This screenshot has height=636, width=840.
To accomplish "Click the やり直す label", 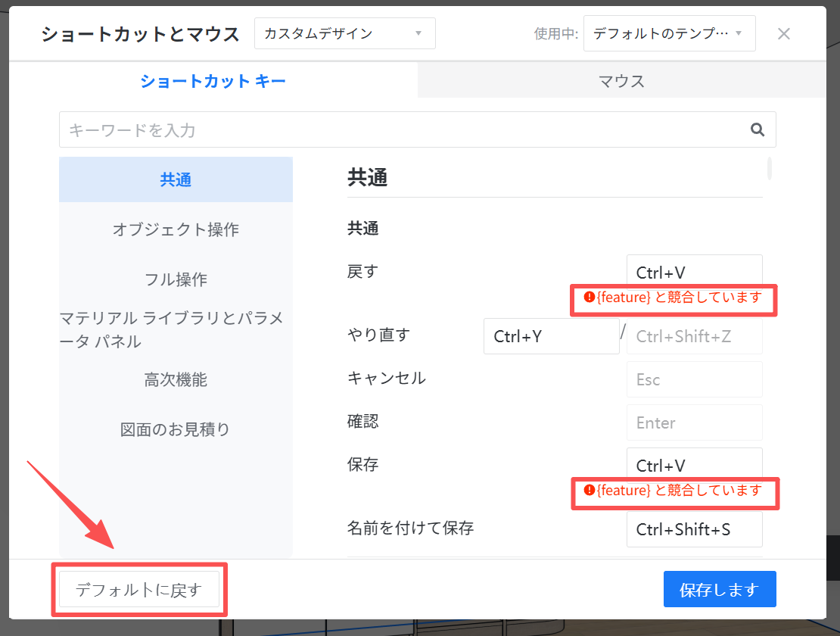I will 378,335.
